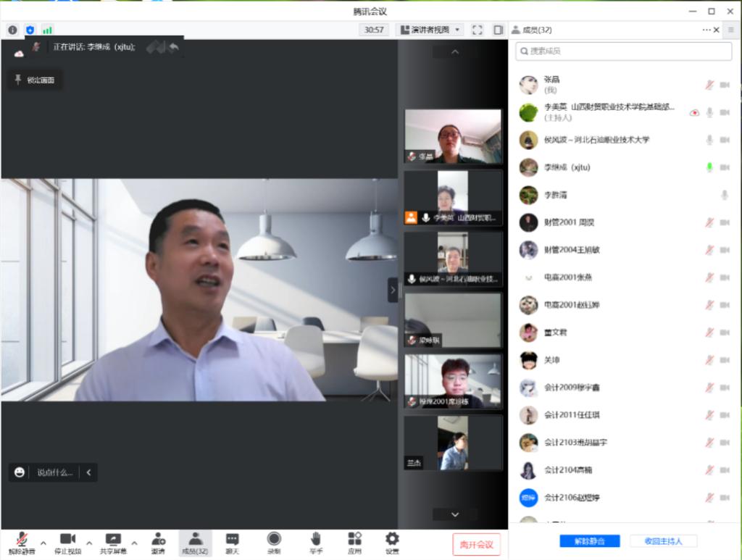Screen dimensions: 742x560
Task: Click the stop video camera icon
Action: 67,539
